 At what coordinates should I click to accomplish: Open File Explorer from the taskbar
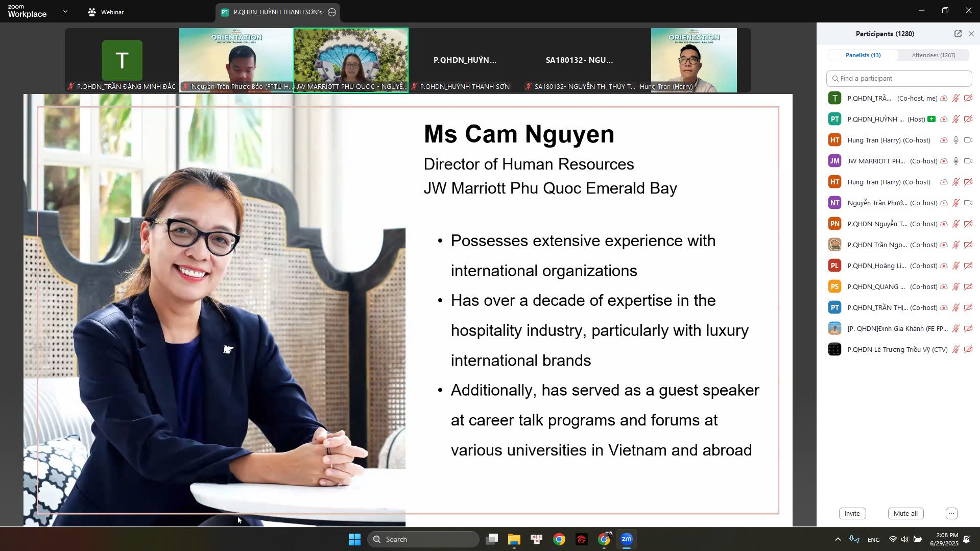click(514, 539)
